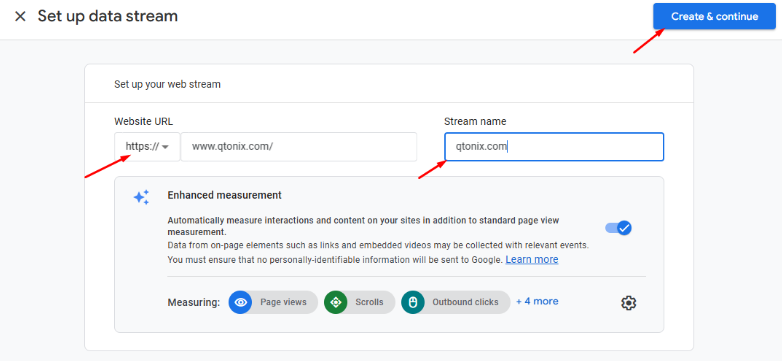
Task: Click the Website URL label
Action: coord(144,121)
